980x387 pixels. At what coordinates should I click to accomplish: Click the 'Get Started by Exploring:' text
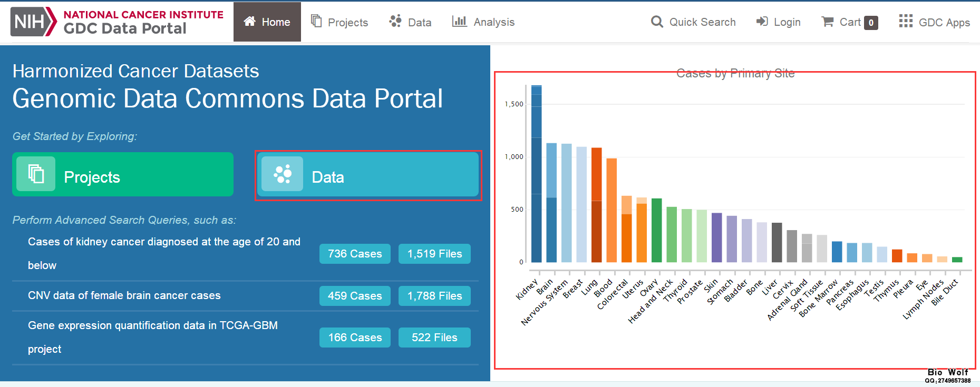pos(75,136)
